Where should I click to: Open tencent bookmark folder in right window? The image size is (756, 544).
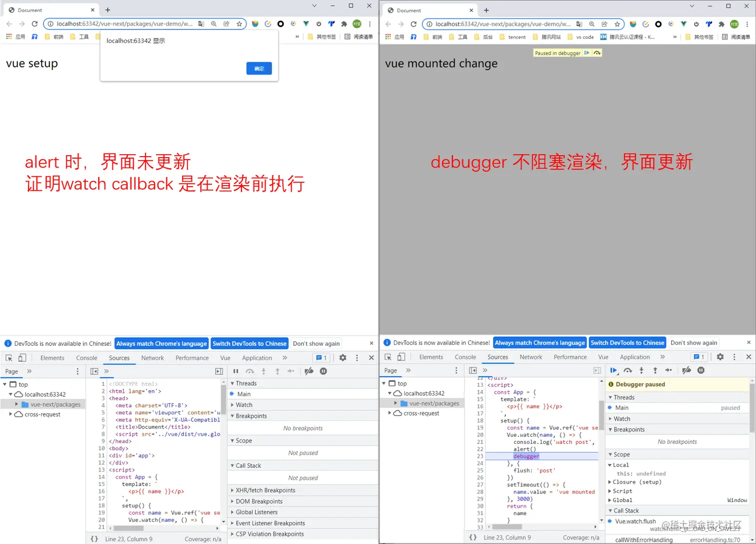tap(512, 37)
